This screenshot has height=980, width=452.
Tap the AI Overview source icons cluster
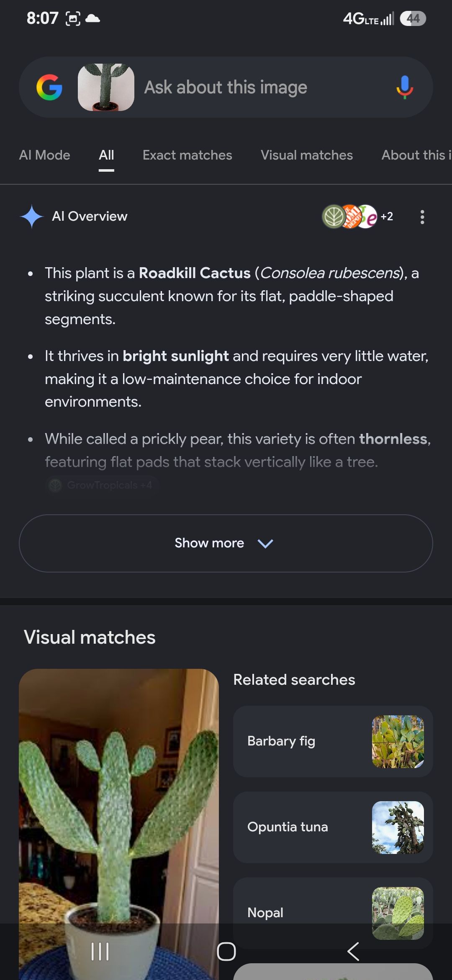357,217
